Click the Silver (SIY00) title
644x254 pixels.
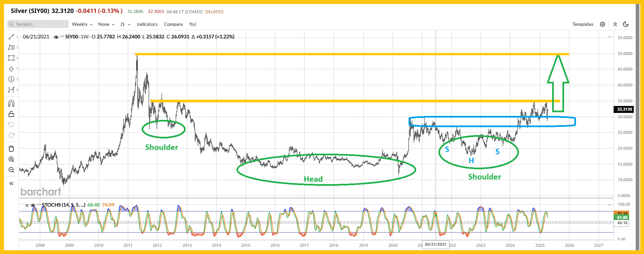pos(30,11)
